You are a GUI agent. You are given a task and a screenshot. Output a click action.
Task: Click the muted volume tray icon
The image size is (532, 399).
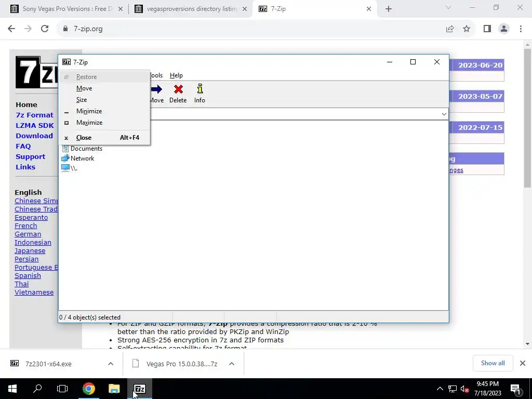click(464, 389)
